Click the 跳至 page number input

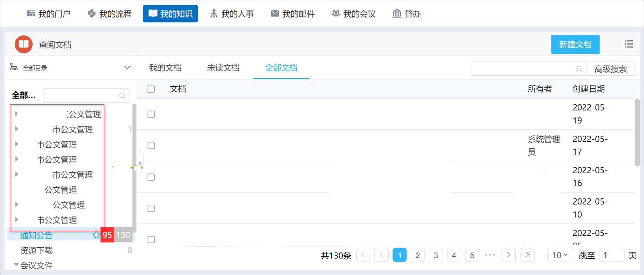coord(612,255)
